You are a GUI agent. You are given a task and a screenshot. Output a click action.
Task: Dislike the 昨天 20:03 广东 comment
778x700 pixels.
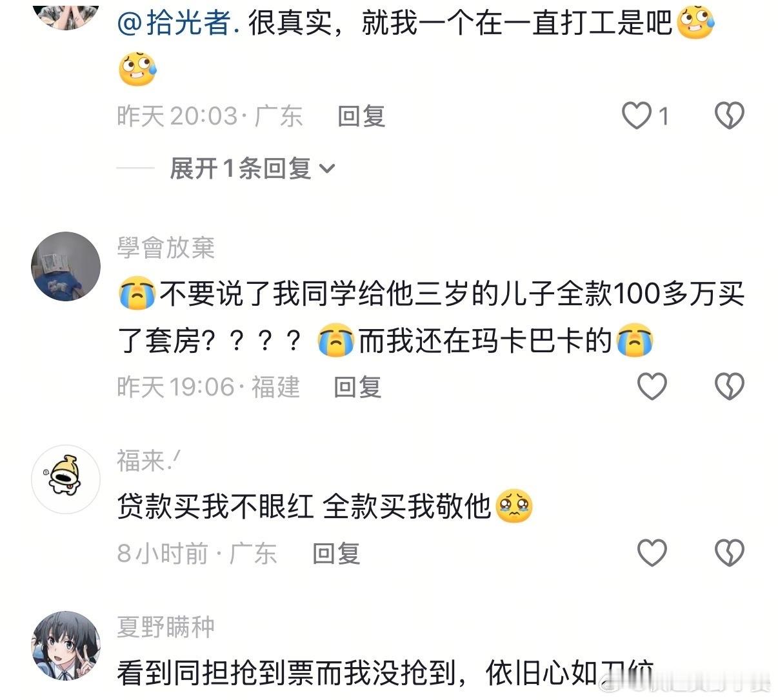click(x=730, y=116)
